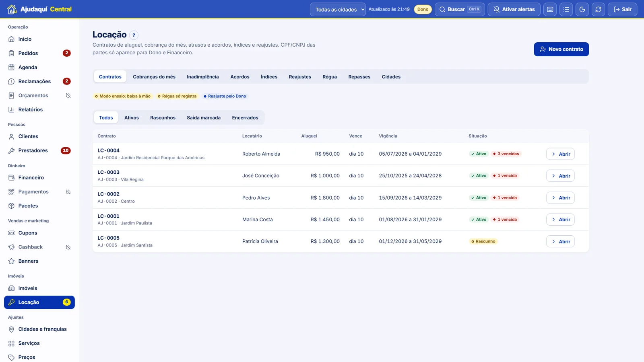The image size is (644, 362).
Task: Toggle dark mode with the moon icon
Action: click(x=582, y=9)
